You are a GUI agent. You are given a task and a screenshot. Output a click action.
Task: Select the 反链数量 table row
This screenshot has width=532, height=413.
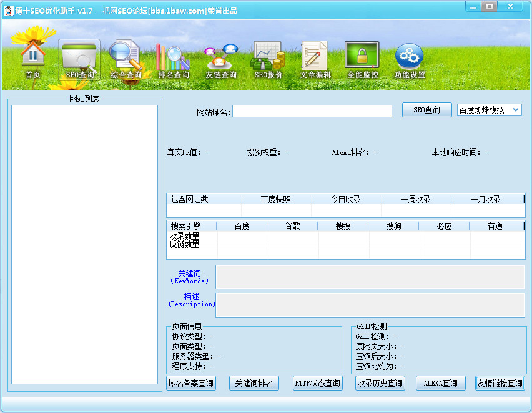point(345,244)
